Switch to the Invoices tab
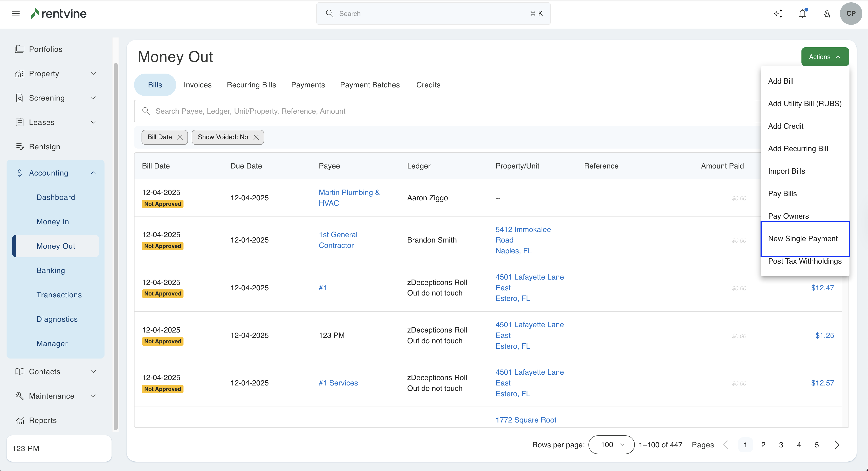Screen dimensions: 868x471 (x=198, y=85)
